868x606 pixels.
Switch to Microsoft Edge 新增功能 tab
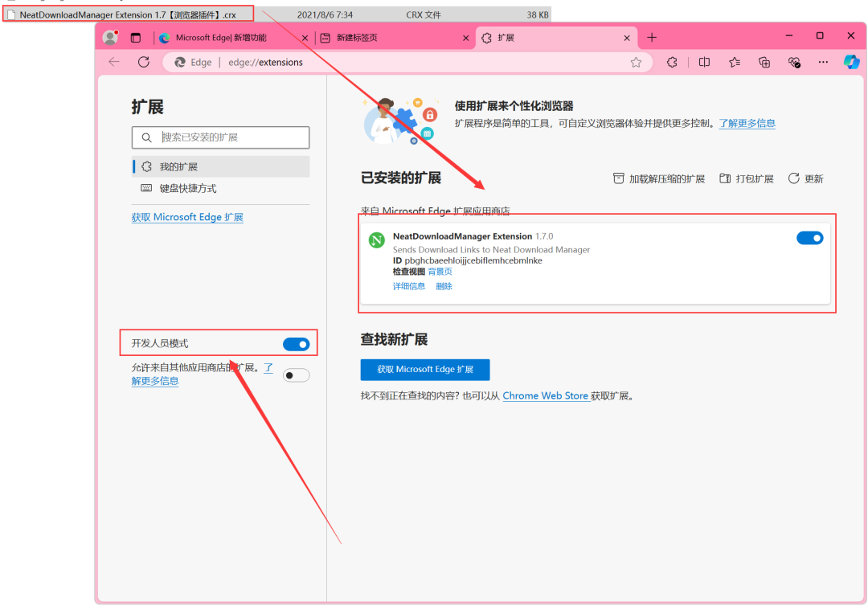[x=220, y=38]
